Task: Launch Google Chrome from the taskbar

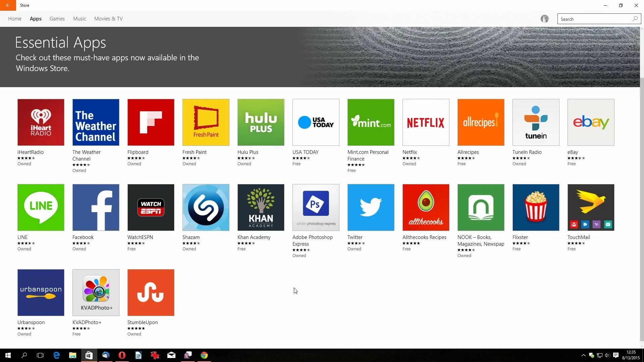Action: point(204,355)
